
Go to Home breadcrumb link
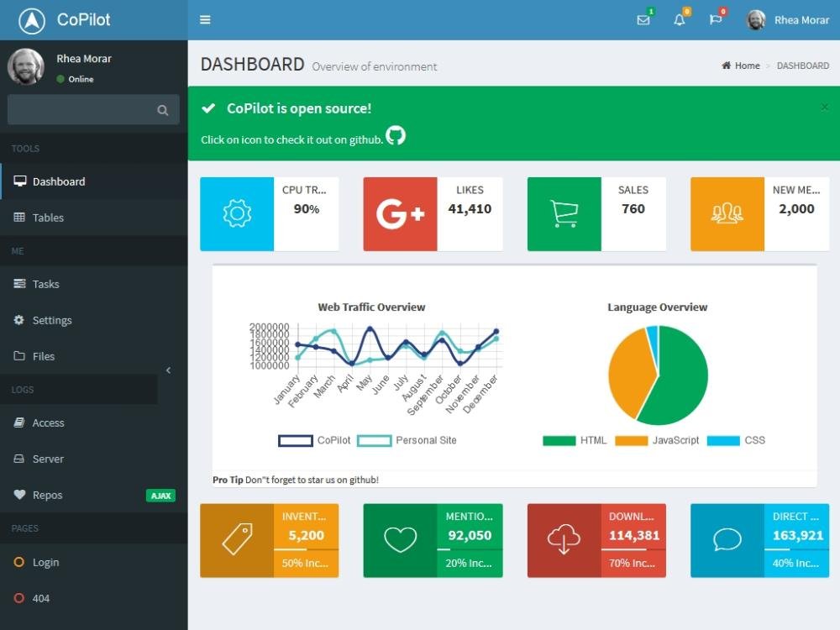click(747, 66)
